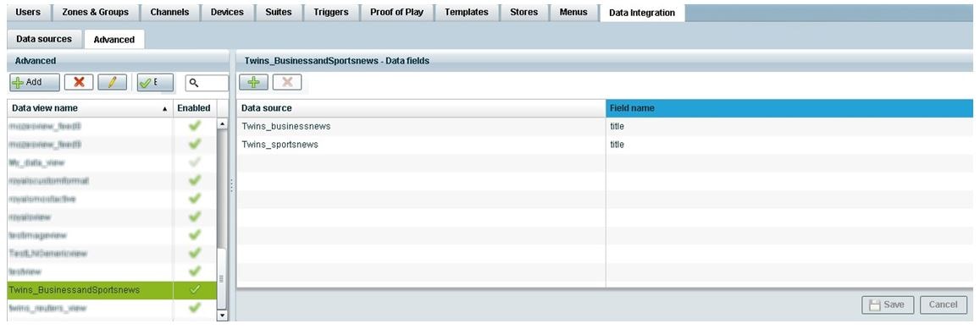Click the Field name column header
The image size is (980, 329).
coord(790,108)
